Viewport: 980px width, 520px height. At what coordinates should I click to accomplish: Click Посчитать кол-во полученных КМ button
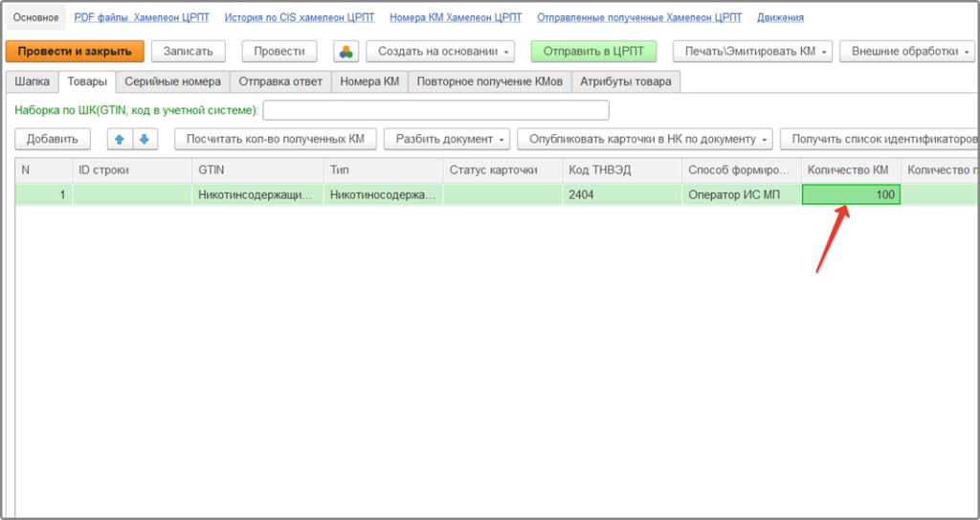pos(275,139)
